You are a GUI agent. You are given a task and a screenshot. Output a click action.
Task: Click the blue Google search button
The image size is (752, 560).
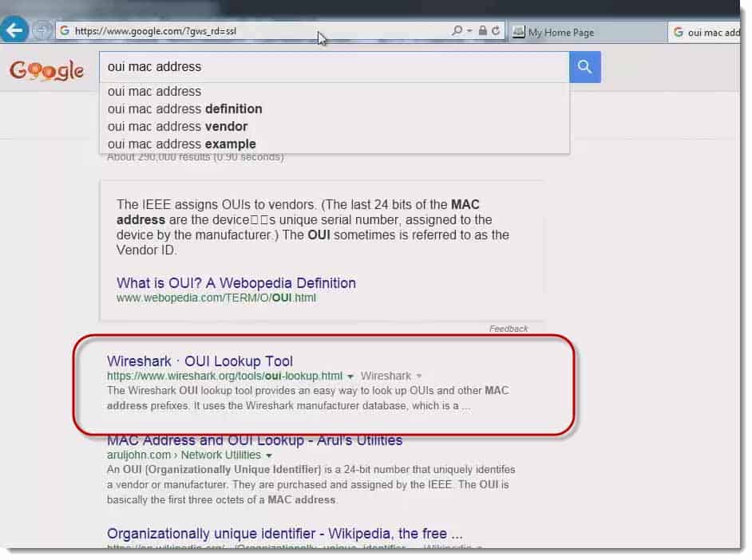click(584, 67)
